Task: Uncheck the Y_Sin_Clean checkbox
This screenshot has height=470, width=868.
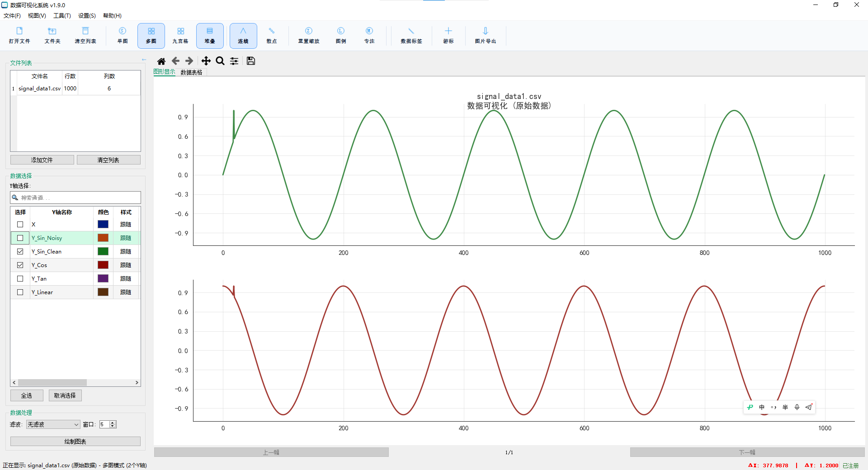Action: pos(20,251)
